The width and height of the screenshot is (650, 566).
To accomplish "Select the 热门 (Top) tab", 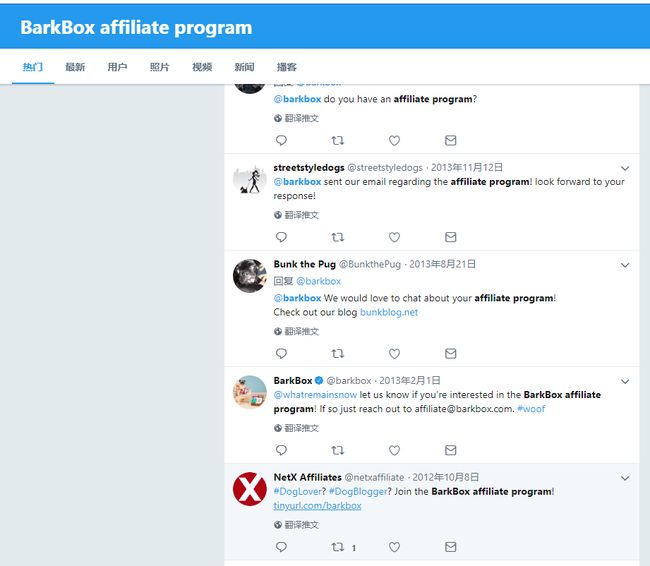I will [33, 67].
